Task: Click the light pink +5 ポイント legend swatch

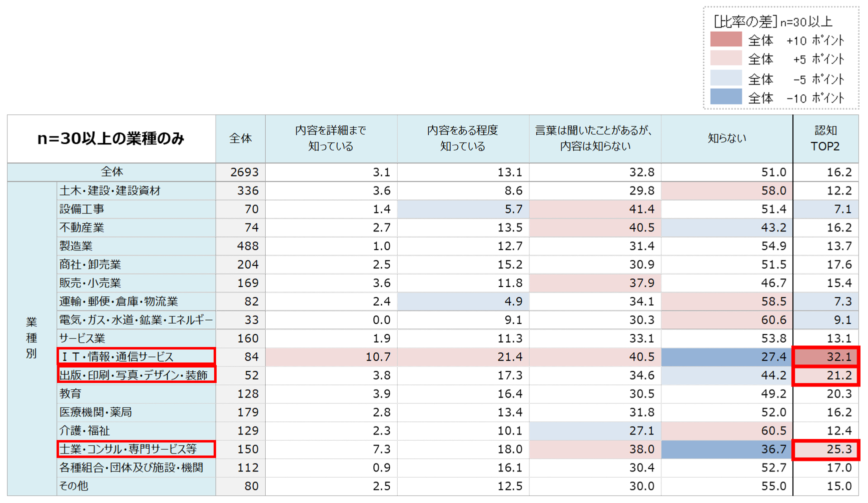Action: [725, 58]
